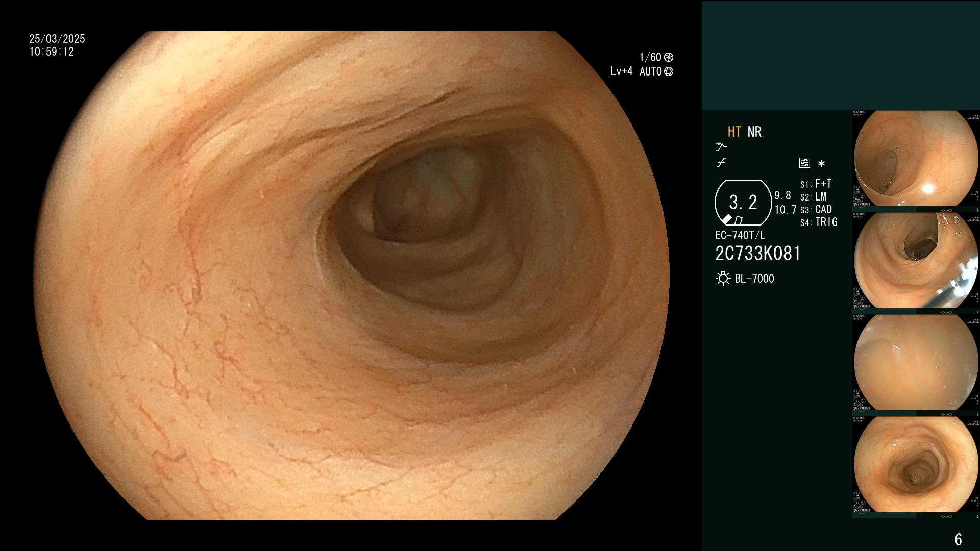Click the EC-740T/L scope model text

[x=740, y=235]
